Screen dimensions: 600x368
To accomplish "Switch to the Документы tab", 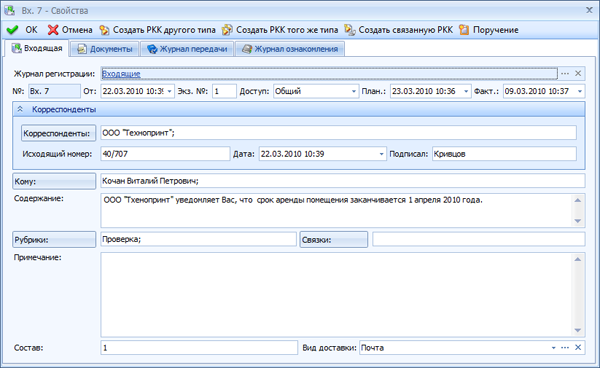I will pos(105,49).
